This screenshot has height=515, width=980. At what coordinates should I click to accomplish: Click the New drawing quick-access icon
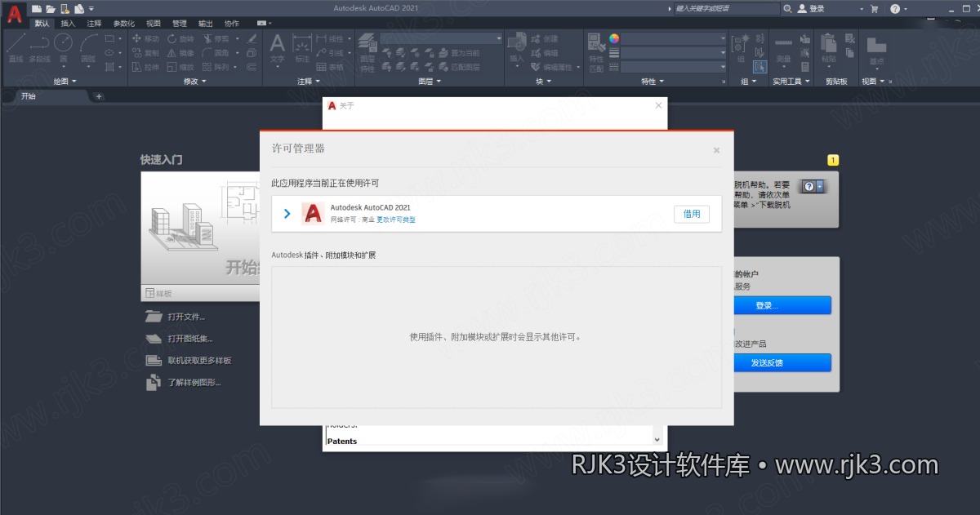37,8
